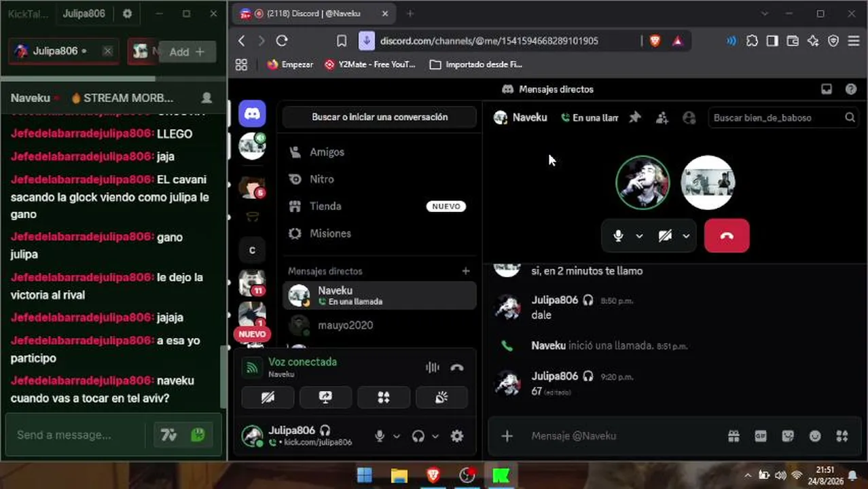Add friends to DM icon in header

click(x=662, y=117)
